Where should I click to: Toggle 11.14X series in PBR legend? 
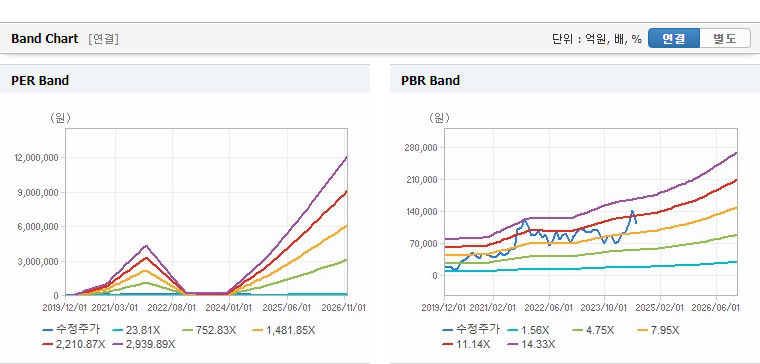pos(466,344)
